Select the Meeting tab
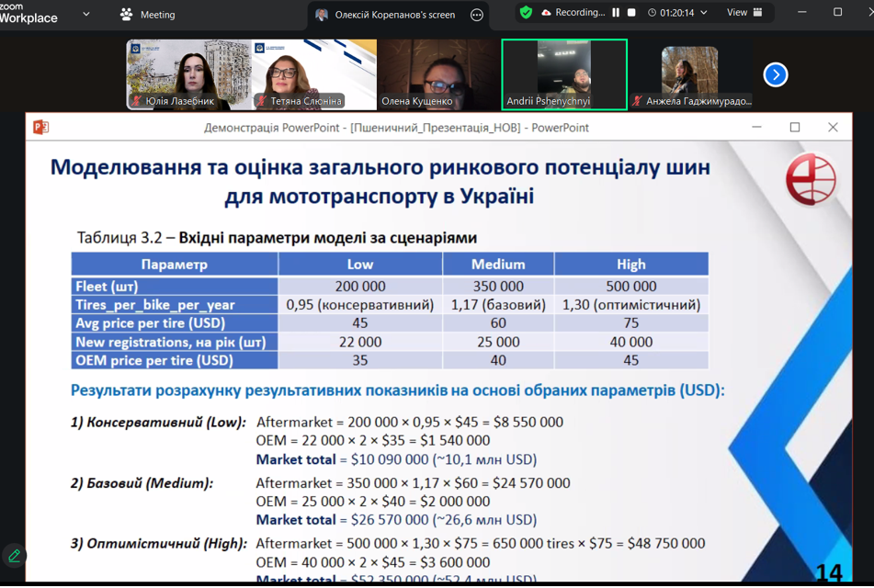Viewport: 874px width, 588px height. pyautogui.click(x=157, y=15)
